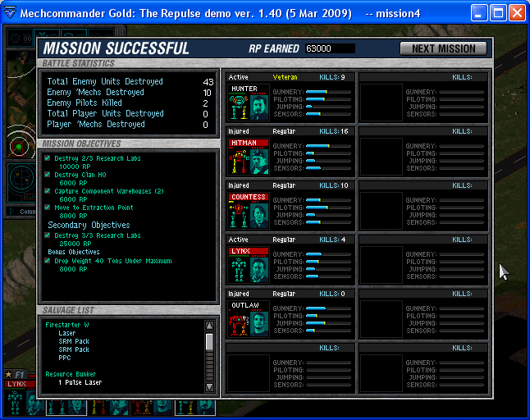Click the Mechcommander title bar icon
The image size is (530, 420).
[10, 13]
